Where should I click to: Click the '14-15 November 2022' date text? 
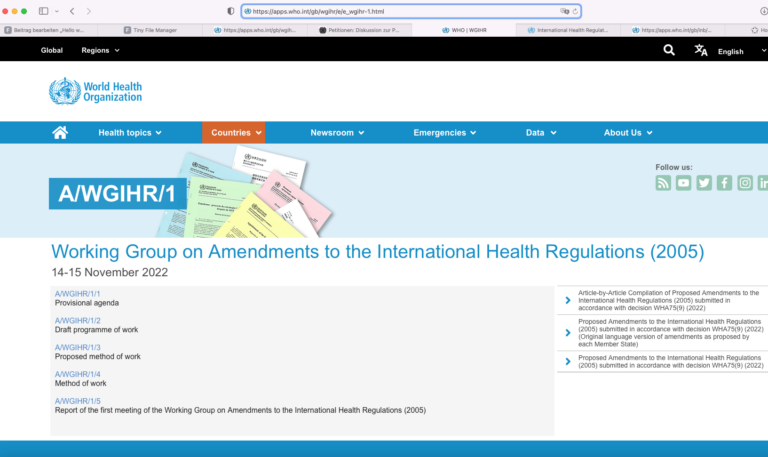(x=110, y=272)
